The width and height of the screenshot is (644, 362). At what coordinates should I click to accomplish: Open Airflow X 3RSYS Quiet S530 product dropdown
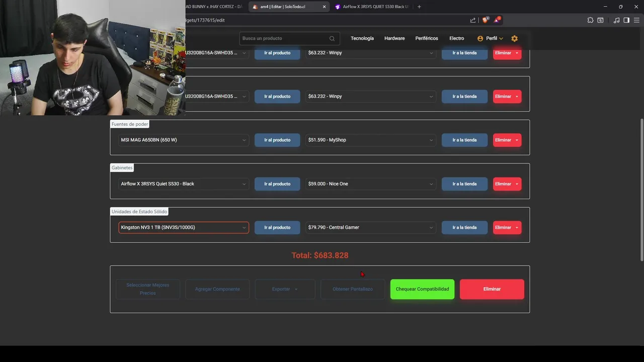point(184,184)
